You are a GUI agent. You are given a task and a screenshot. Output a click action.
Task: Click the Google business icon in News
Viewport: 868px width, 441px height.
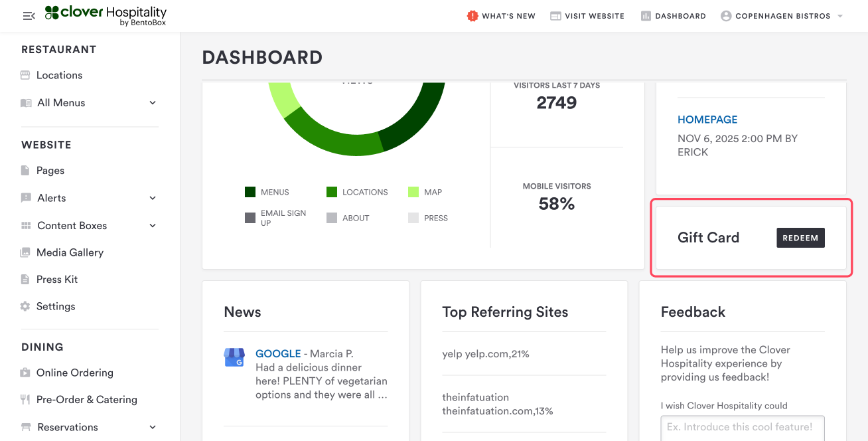coord(234,357)
